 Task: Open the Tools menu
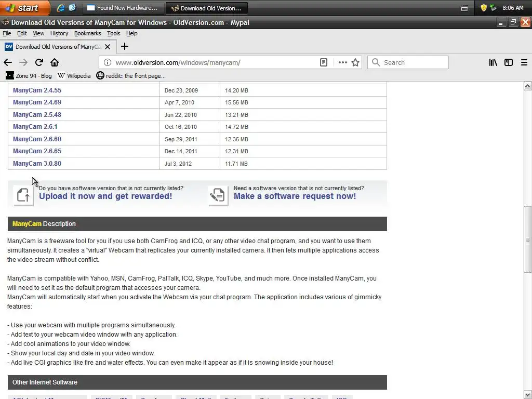pyautogui.click(x=114, y=33)
